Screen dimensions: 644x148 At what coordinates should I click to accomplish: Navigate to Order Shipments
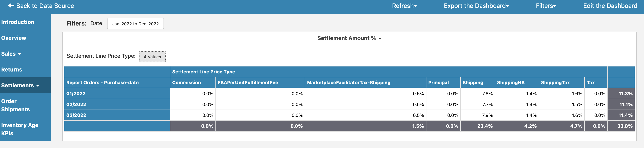pos(15,105)
